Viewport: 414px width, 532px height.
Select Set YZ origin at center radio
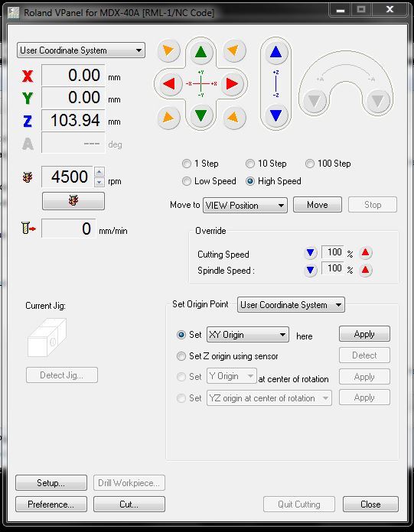181,398
